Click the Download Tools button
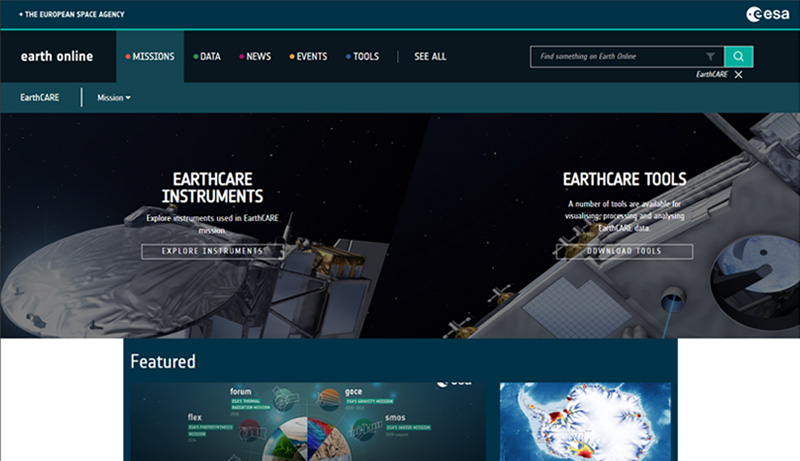The height and width of the screenshot is (461, 800). click(624, 251)
